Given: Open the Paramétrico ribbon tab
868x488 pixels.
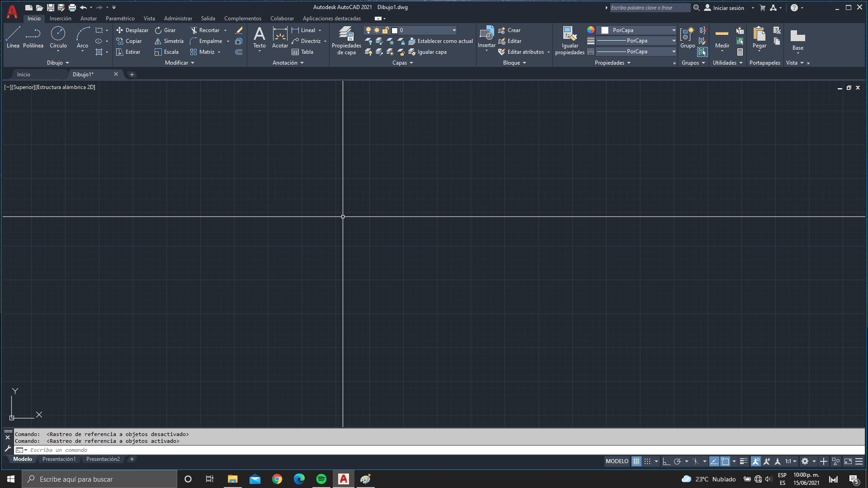Looking at the screenshot, I should coord(120,19).
